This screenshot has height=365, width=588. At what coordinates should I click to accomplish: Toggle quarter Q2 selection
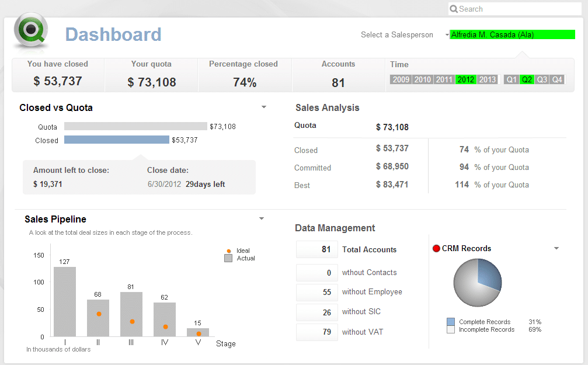click(527, 79)
